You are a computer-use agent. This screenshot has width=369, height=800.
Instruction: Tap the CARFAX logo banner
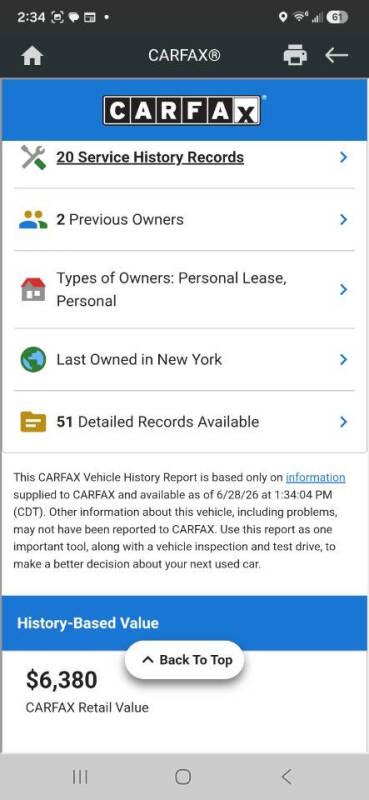point(182,110)
